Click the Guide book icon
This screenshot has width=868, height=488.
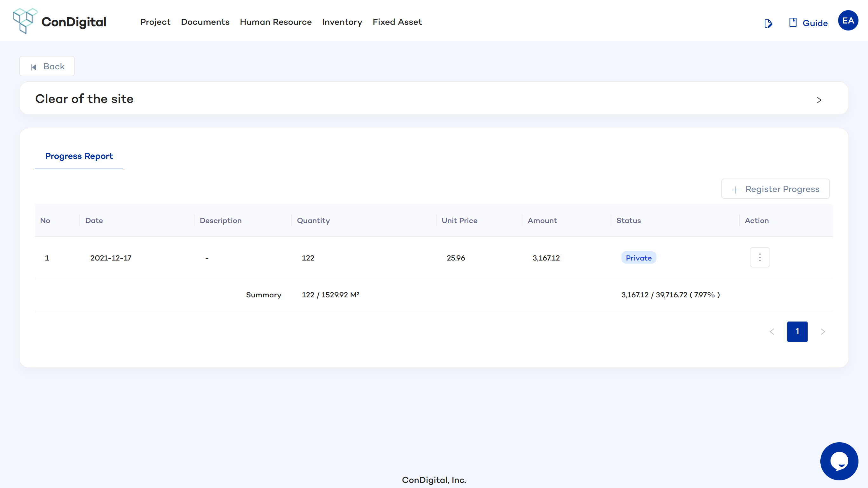coord(792,23)
